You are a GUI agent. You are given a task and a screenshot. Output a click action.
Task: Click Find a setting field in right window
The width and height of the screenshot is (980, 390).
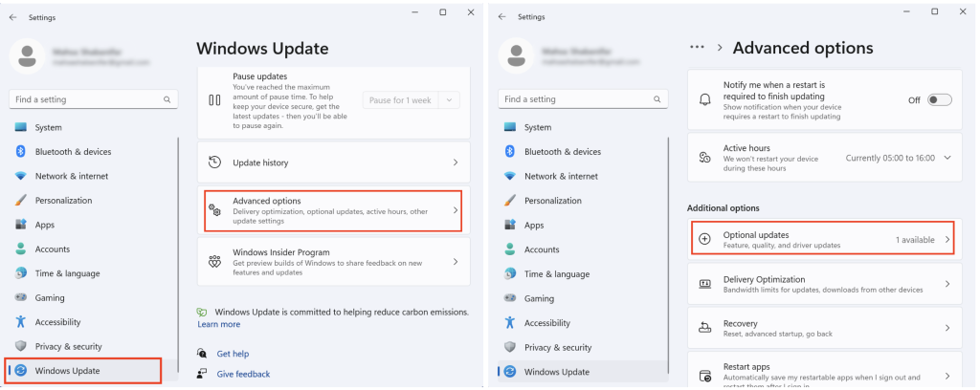coord(583,99)
